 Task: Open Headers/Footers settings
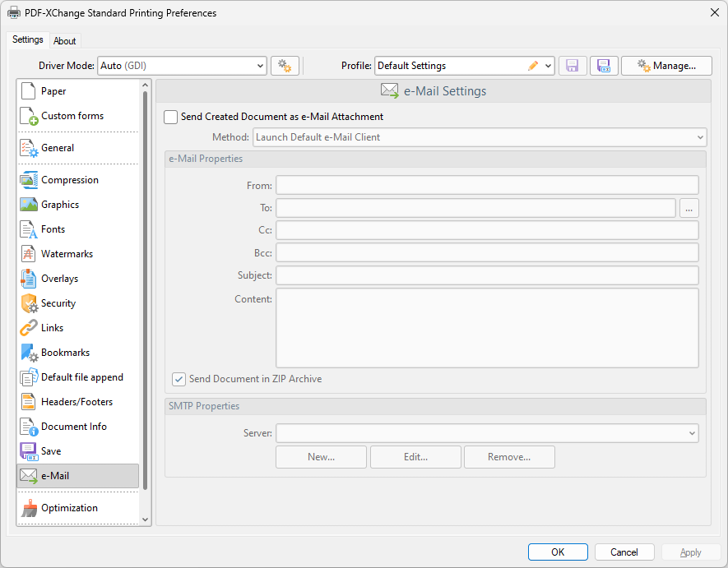pyautogui.click(x=77, y=401)
